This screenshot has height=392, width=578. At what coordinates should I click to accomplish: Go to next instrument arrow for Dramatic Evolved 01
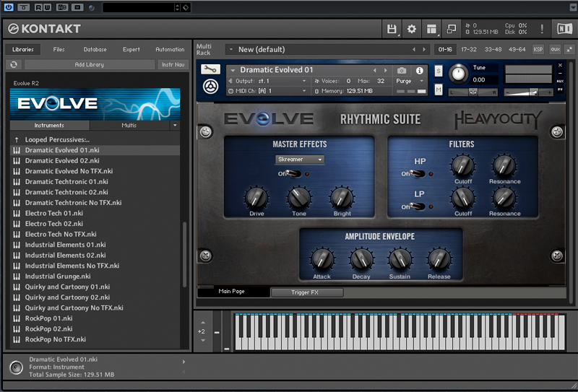[386, 70]
